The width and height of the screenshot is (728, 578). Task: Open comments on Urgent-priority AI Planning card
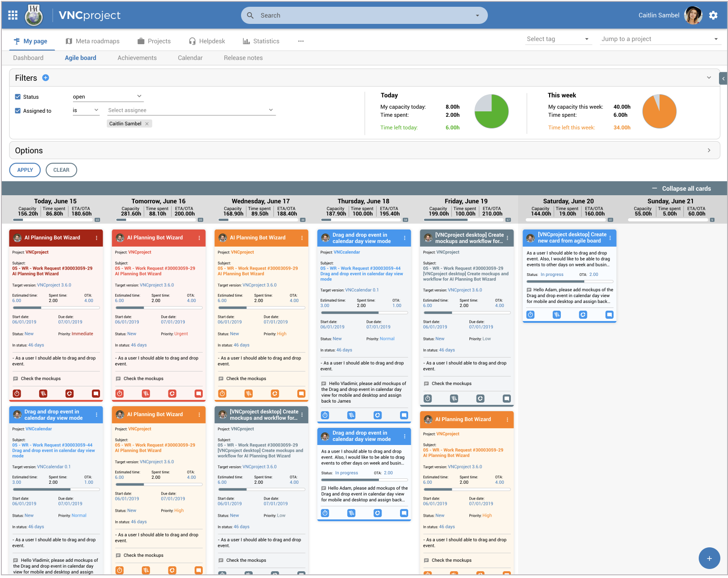click(199, 394)
